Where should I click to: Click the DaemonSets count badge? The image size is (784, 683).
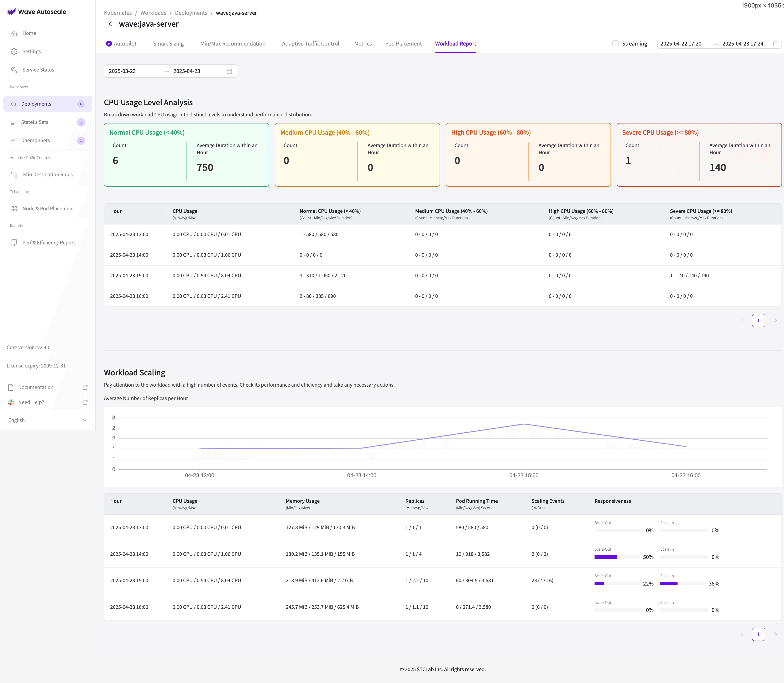pyautogui.click(x=81, y=141)
